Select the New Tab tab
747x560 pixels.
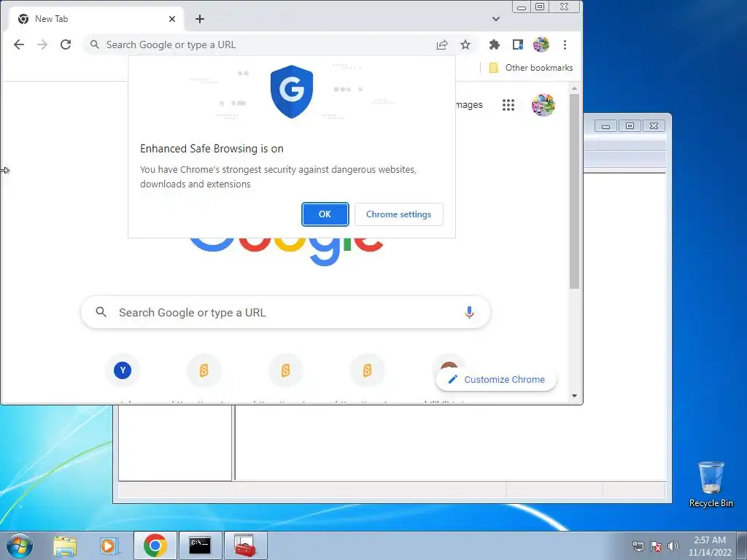[96, 19]
